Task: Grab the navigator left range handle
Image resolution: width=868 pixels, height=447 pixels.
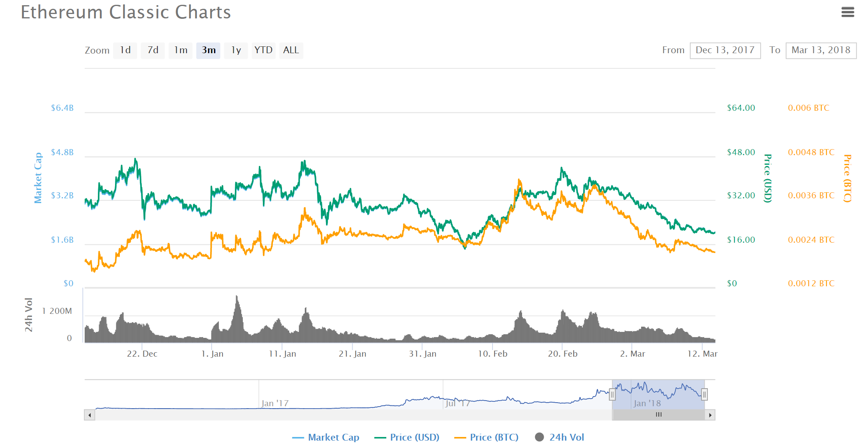Action: [612, 395]
